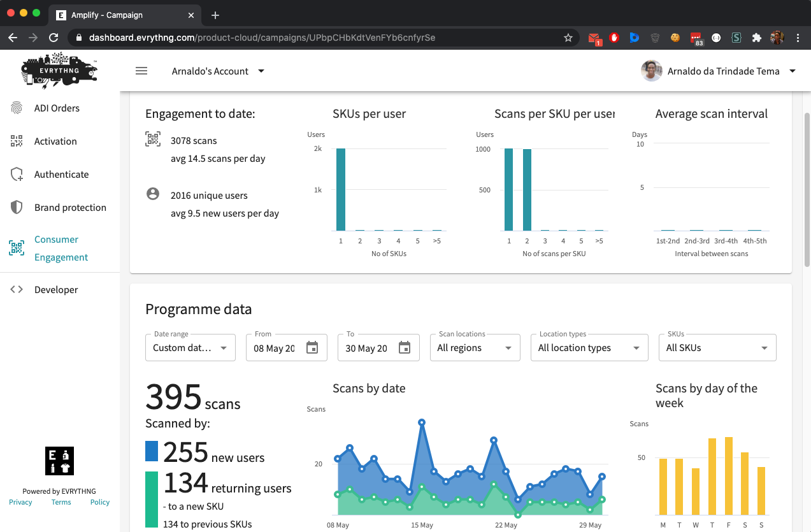This screenshot has width=811, height=532.
Task: Click the Chrome profile avatar
Action: click(x=777, y=38)
